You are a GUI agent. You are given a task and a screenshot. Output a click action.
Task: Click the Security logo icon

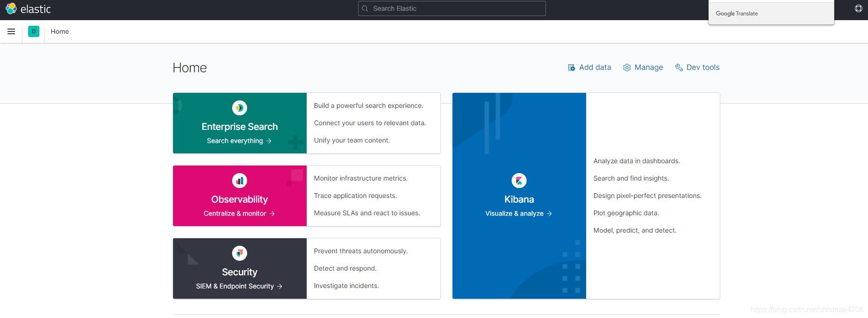click(240, 253)
